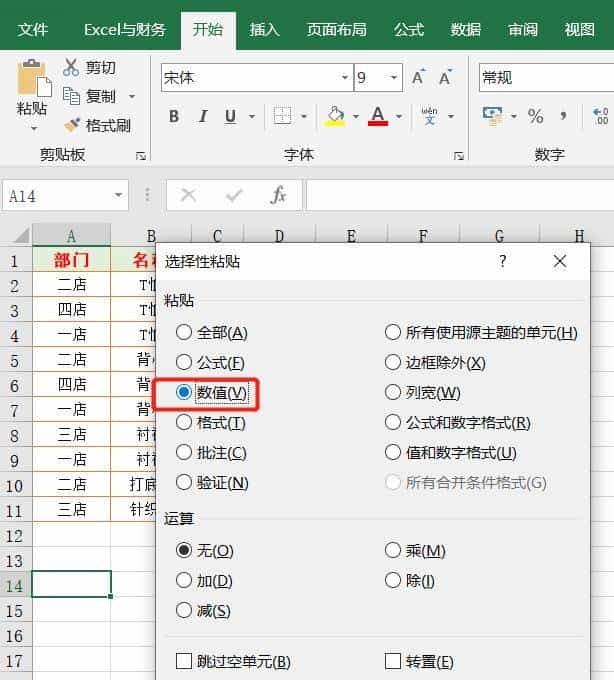The image size is (614, 680).
Task: Click the Copy icon
Action: pos(71,96)
